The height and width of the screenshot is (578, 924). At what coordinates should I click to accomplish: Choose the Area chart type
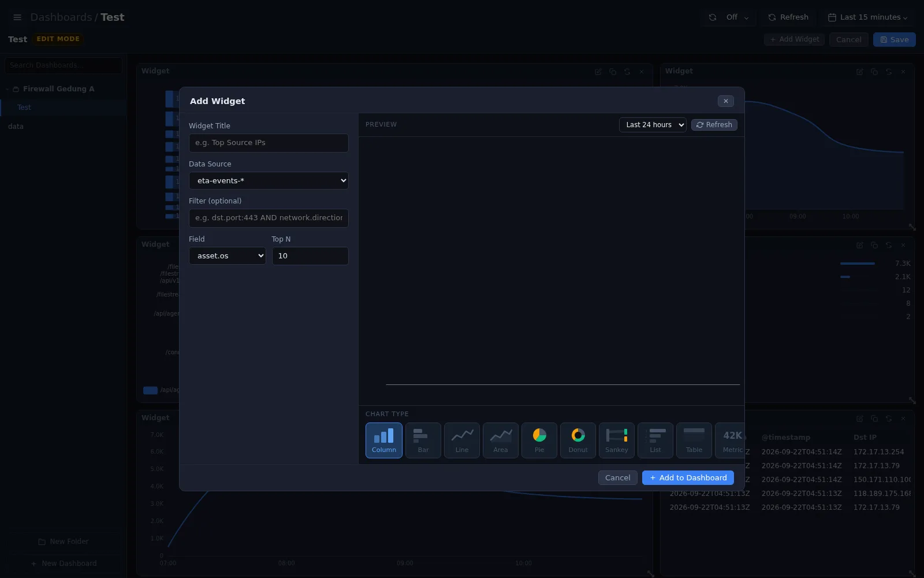[x=501, y=440]
